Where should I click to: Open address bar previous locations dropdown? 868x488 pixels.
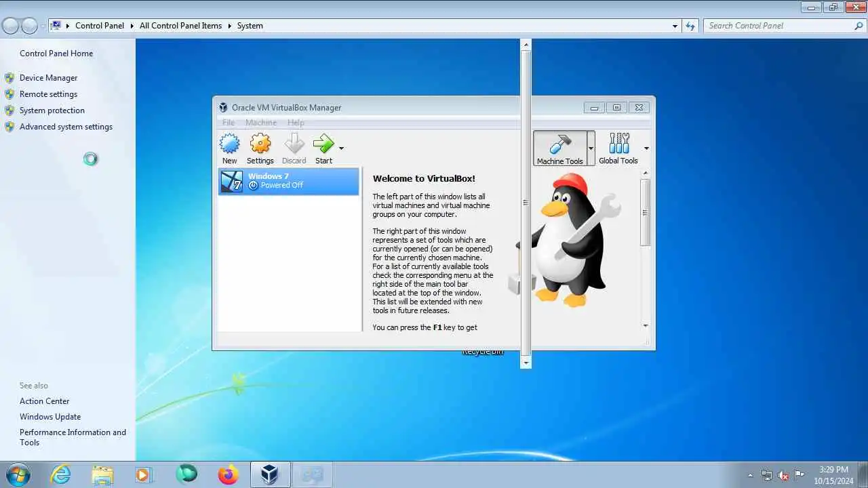675,26
